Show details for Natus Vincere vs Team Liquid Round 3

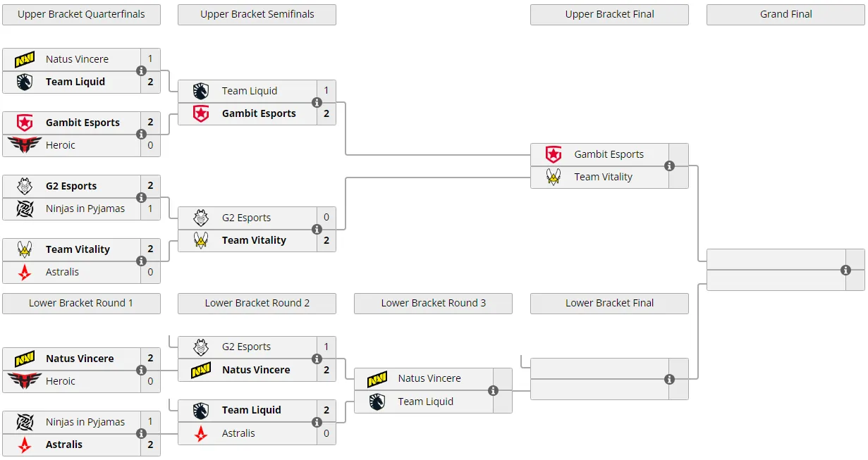(493, 390)
